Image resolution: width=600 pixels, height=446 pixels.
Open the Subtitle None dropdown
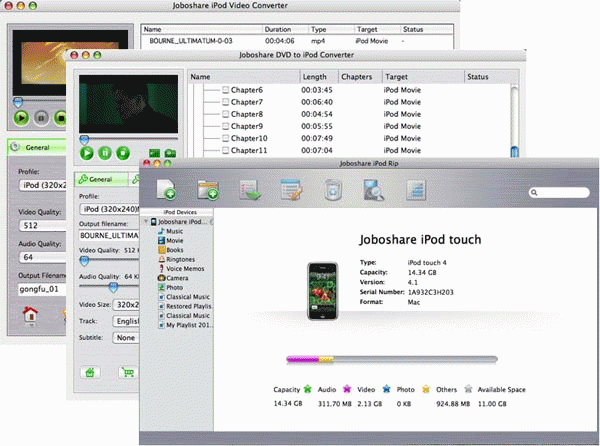126,338
